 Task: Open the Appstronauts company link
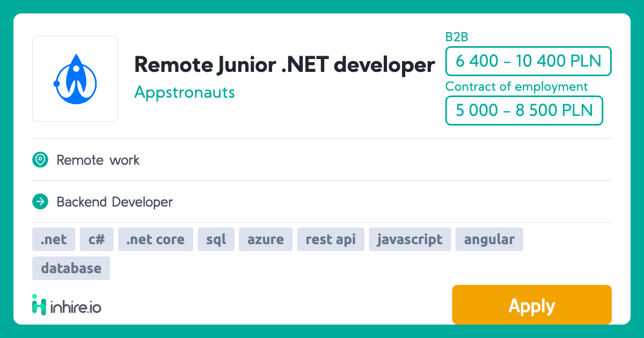click(x=184, y=92)
